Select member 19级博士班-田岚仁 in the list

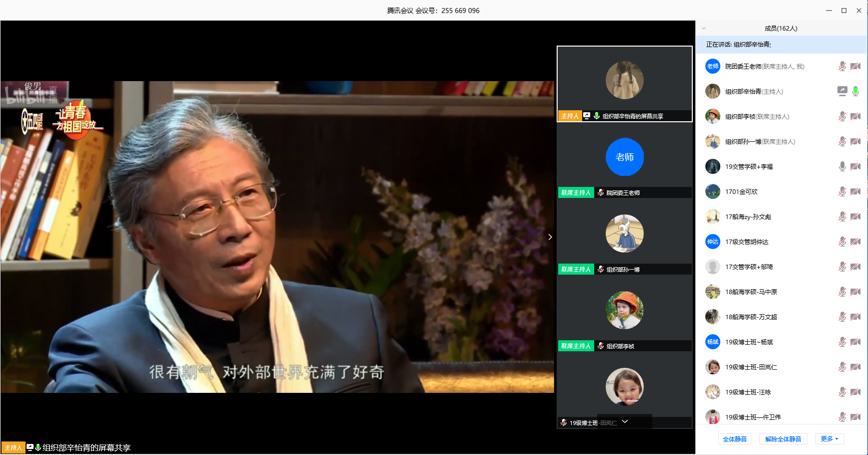coord(751,367)
